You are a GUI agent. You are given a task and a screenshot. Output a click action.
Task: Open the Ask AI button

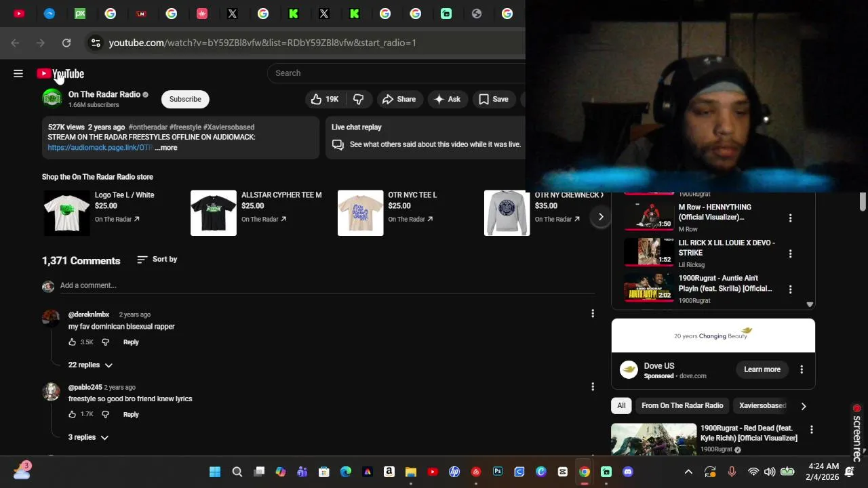447,99
